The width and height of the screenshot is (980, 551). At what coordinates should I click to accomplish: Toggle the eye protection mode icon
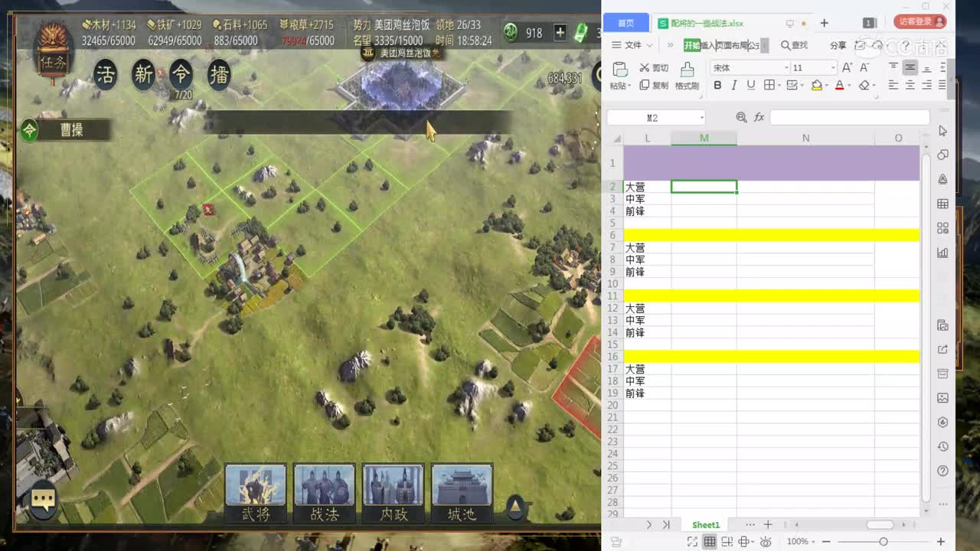766,542
